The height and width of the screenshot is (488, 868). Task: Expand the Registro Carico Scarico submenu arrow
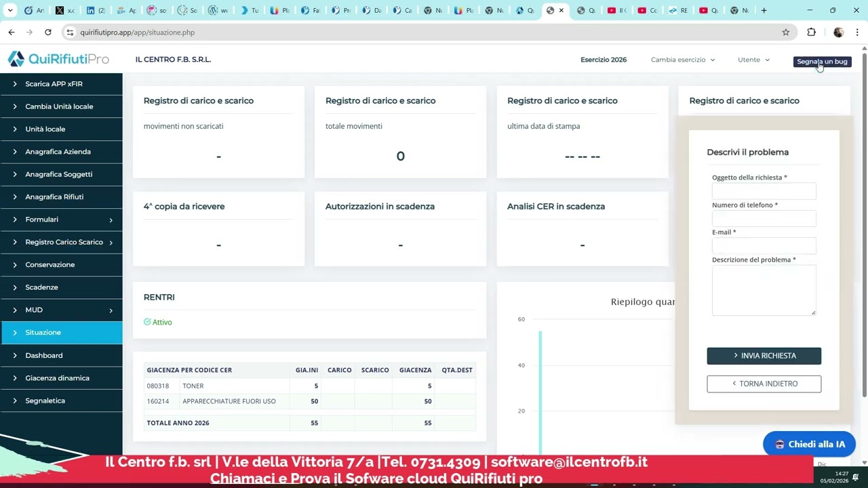pos(111,242)
